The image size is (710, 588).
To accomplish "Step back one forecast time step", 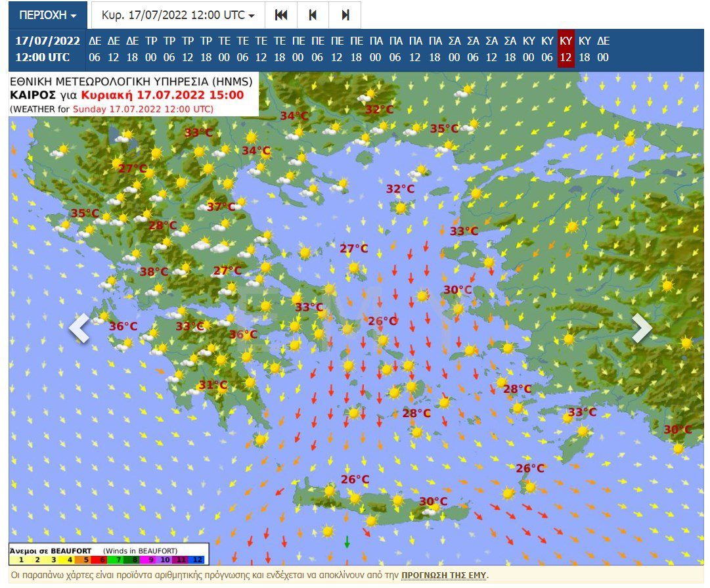I will click(313, 15).
